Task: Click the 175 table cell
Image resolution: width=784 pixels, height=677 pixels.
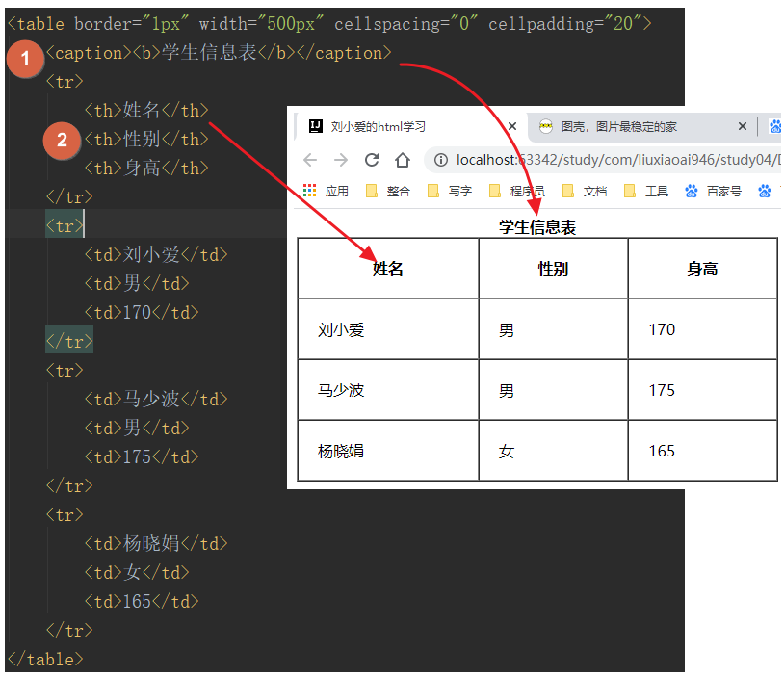Action: [x=702, y=390]
